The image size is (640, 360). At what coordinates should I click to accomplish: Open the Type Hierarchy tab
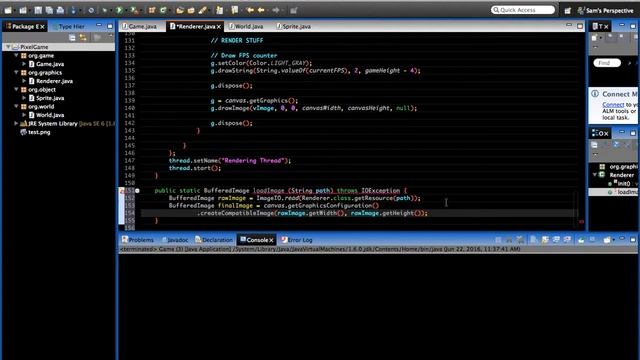point(68,27)
